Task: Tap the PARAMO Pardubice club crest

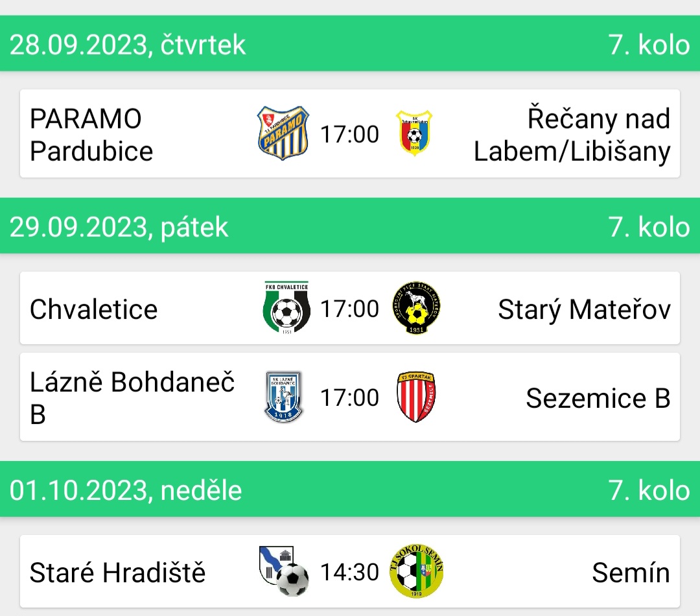Action: (x=283, y=133)
